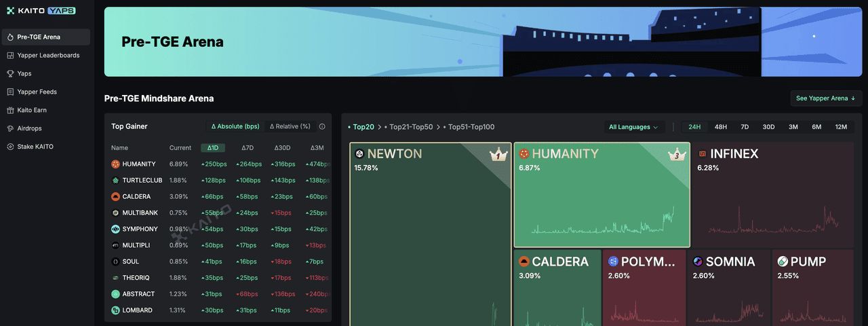
Task: Go to Stake KAITO in sidebar
Action: (x=35, y=147)
